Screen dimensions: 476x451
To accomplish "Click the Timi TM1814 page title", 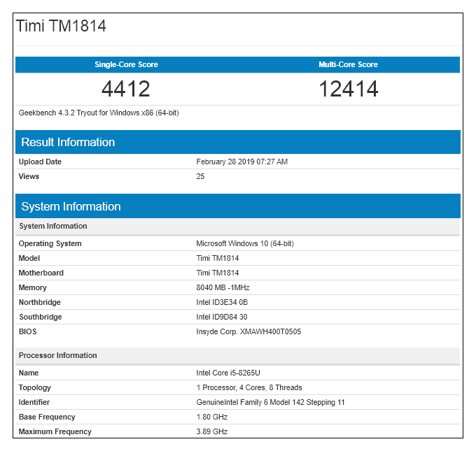I will pyautogui.click(x=61, y=26).
